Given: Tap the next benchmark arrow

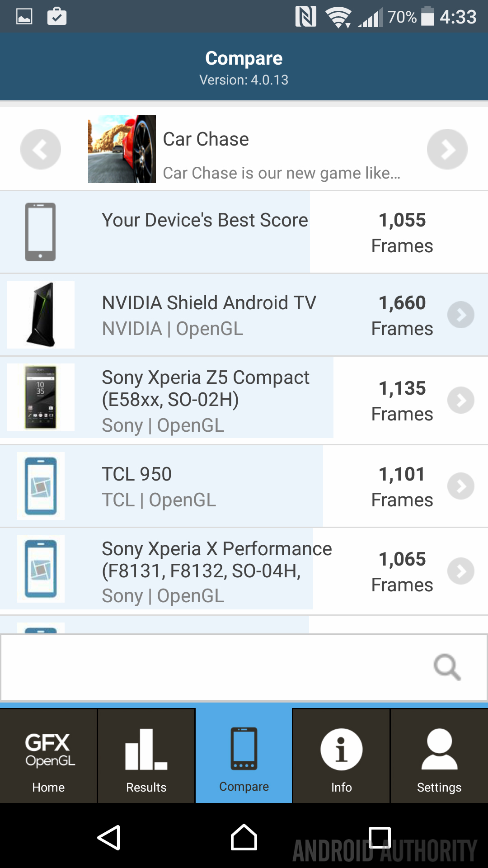Looking at the screenshot, I should [x=447, y=149].
